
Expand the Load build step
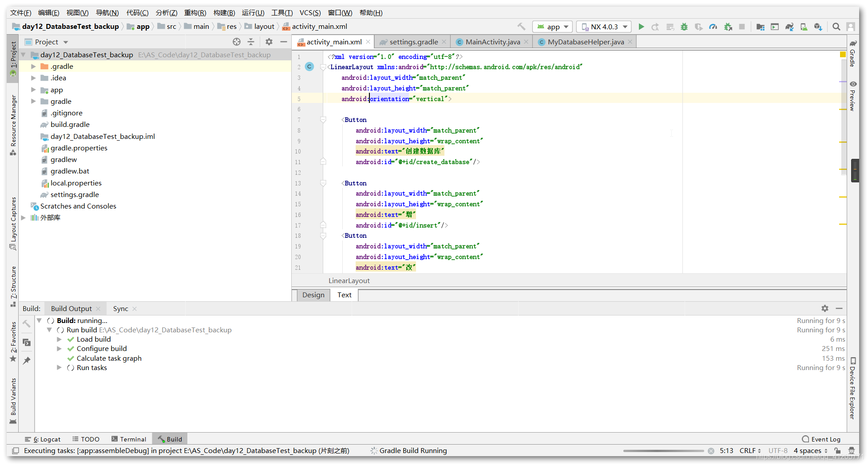coord(59,339)
